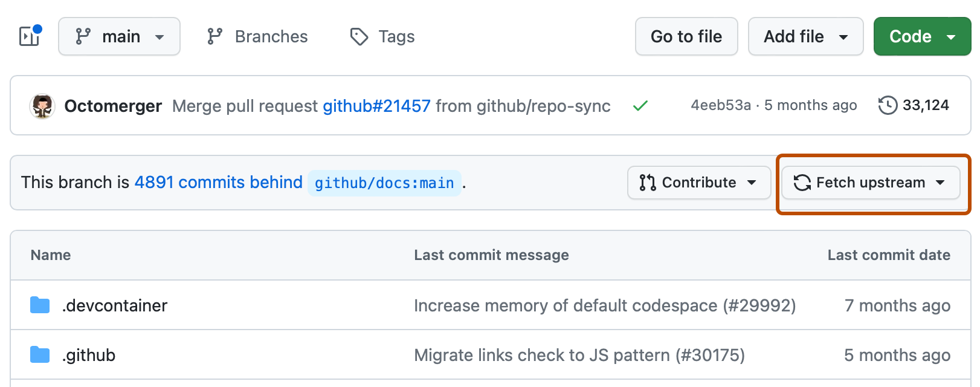
Task: Click the .devcontainer folder icon
Action: pos(40,305)
